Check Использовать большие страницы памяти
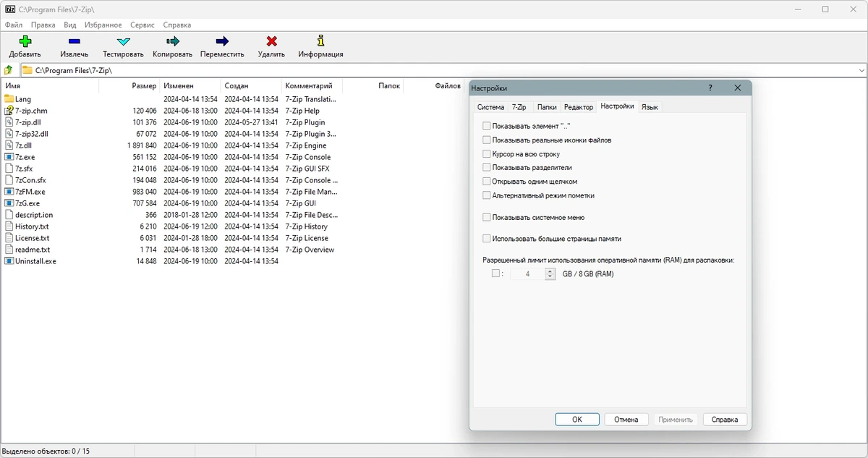 [x=487, y=239]
